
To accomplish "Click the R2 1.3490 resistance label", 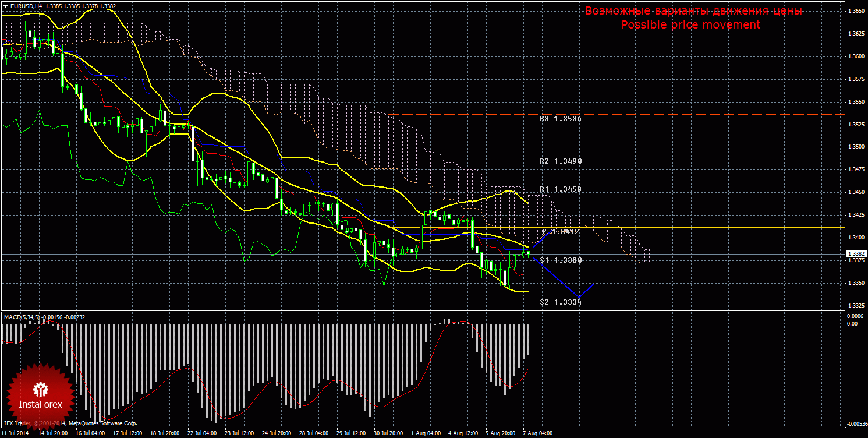I will 560,161.
